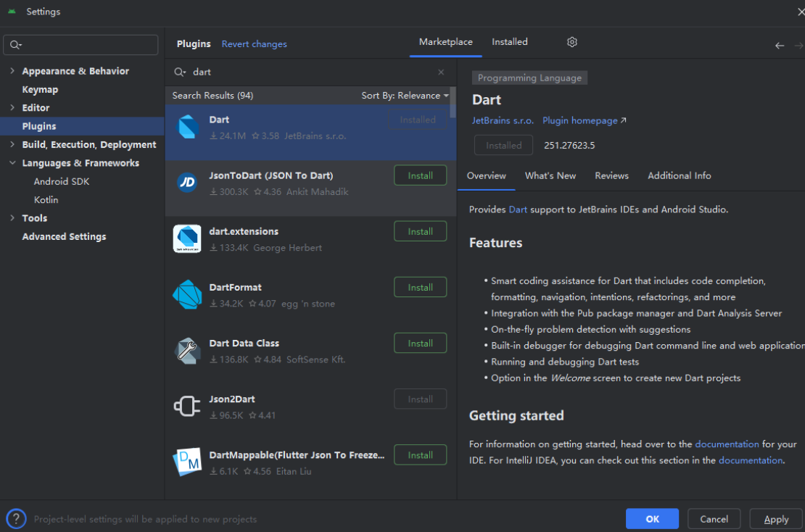Expand Build, Execution, Deployment section
The width and height of the screenshot is (805, 532).
(x=12, y=145)
